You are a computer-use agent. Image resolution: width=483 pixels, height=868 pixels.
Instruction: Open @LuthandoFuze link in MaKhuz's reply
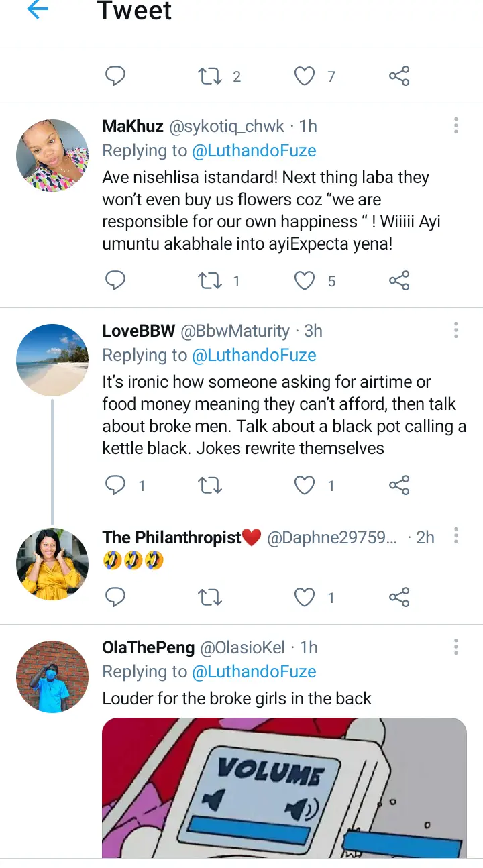(254, 151)
